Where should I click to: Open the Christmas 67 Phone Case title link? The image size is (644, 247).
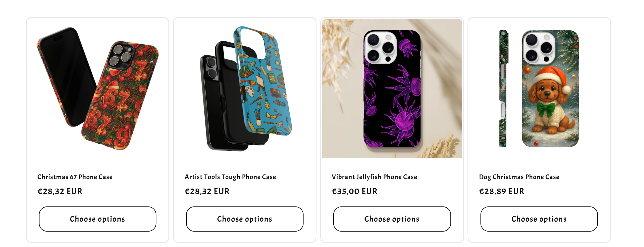(75, 177)
